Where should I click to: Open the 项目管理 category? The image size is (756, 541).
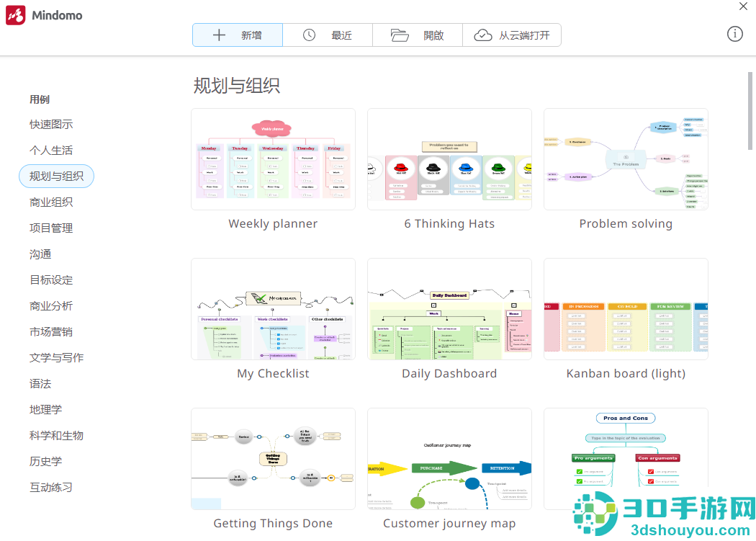tap(51, 228)
